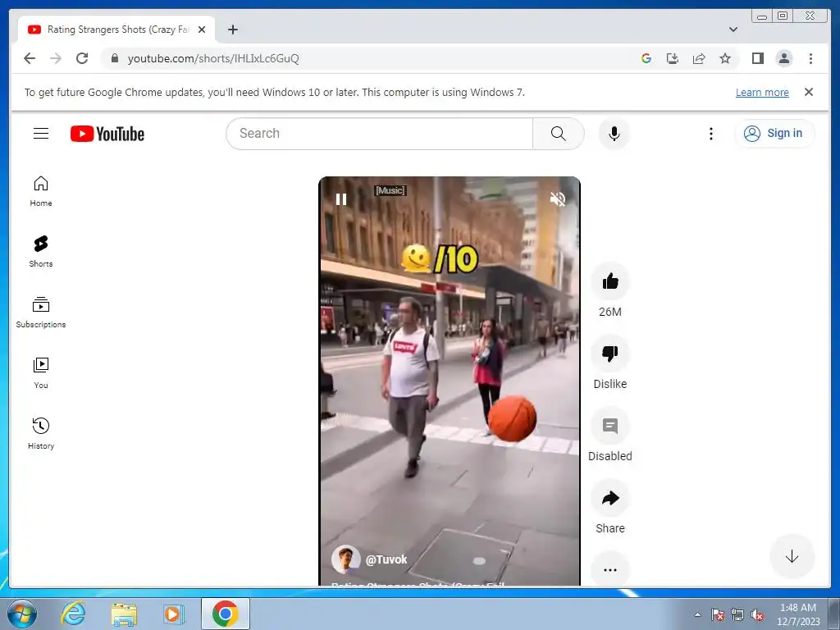
Task: Click the search magnifier button
Action: pyautogui.click(x=558, y=134)
